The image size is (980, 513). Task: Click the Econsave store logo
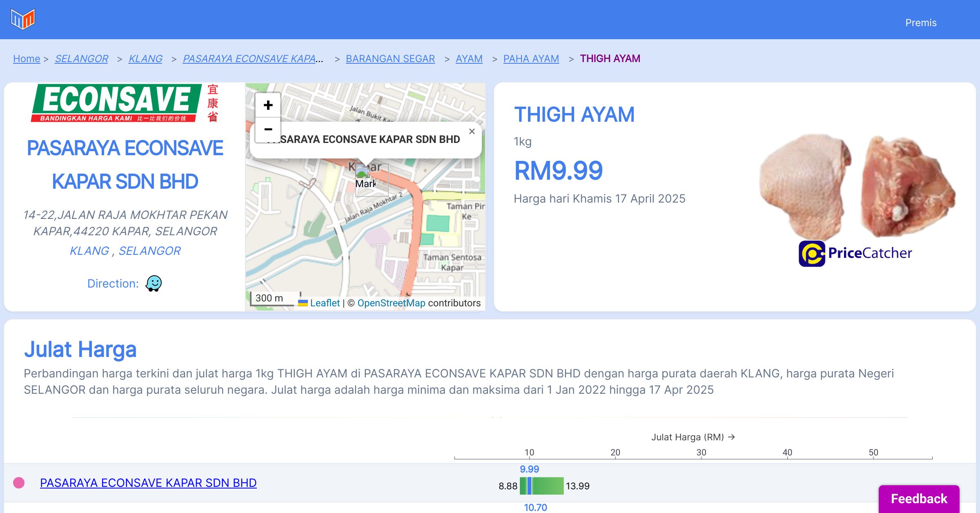125,103
